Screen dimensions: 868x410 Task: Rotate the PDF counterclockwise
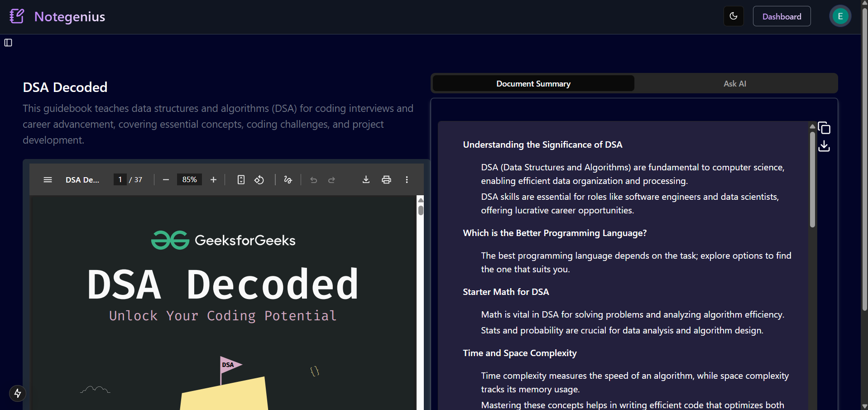coord(259,180)
